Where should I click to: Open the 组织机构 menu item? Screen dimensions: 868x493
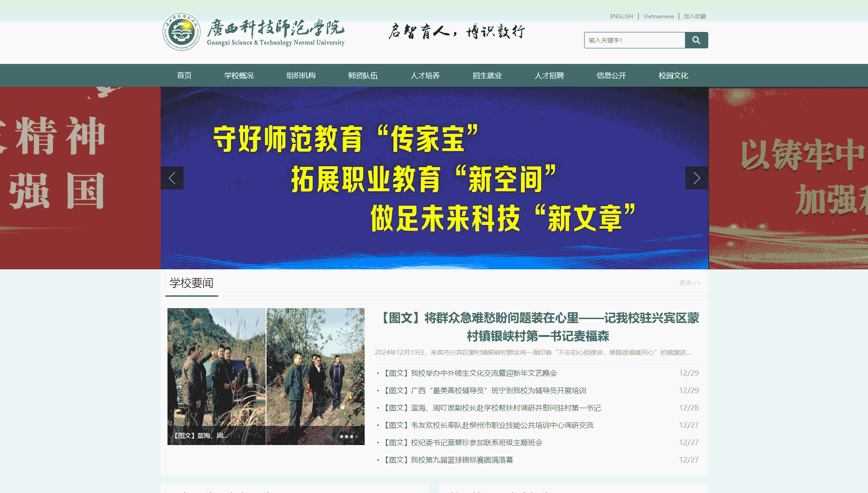pos(301,75)
